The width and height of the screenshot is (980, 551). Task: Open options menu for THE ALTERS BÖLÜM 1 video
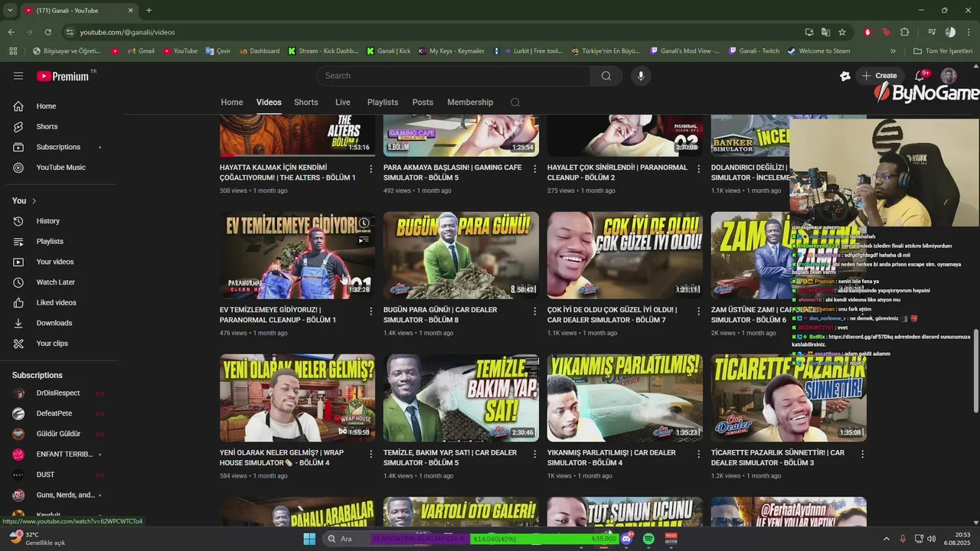coord(371,168)
